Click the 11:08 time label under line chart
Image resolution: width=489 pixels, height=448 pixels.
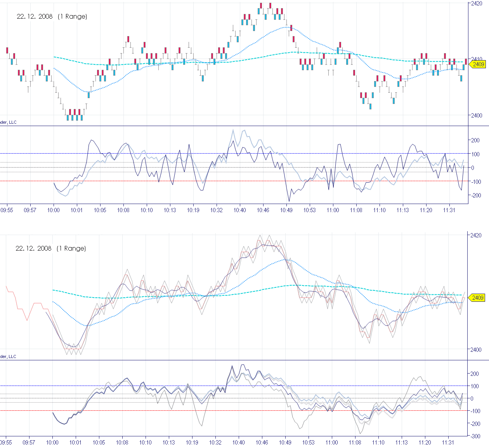coord(355,443)
